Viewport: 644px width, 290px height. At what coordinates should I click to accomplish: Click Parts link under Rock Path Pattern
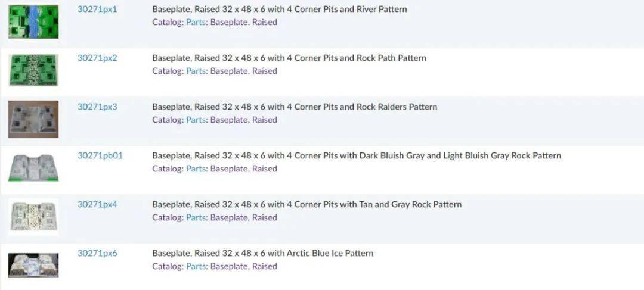point(196,71)
